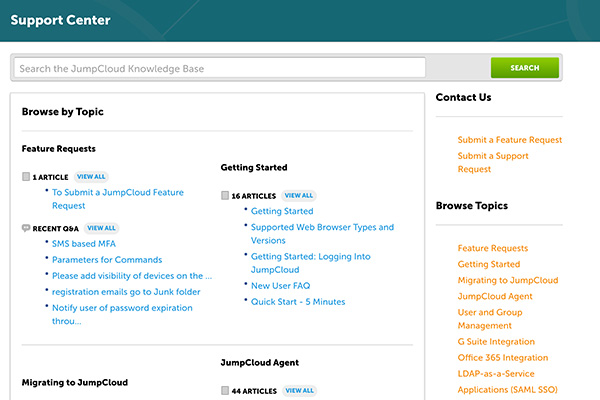Focus the JumpCloud Knowledge Base search field
Screen dimensions: 600x400
(x=220, y=68)
